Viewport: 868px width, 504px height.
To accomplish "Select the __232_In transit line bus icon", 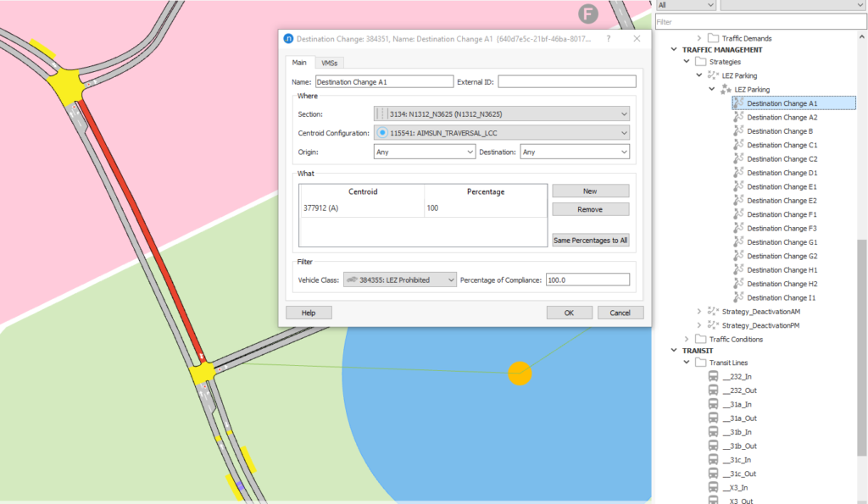I will 713,377.
